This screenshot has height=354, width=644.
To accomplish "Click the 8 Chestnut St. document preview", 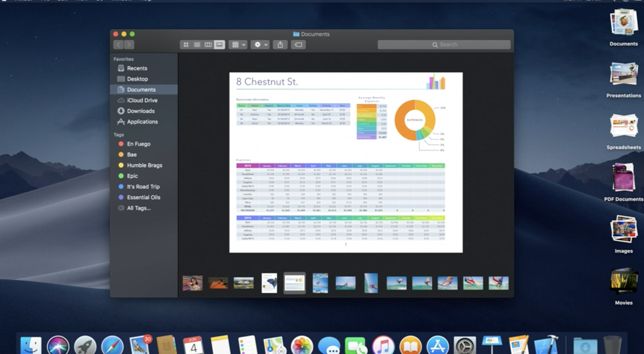I will click(x=346, y=162).
